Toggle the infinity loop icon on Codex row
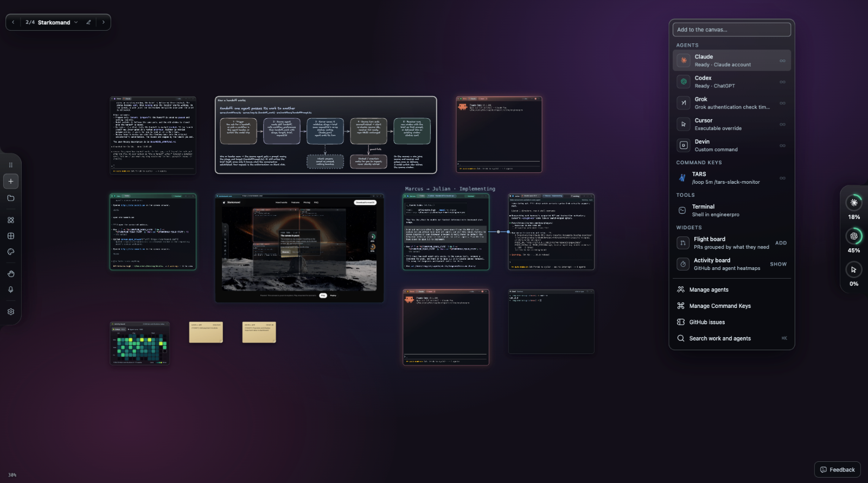The image size is (868, 483). tap(782, 82)
